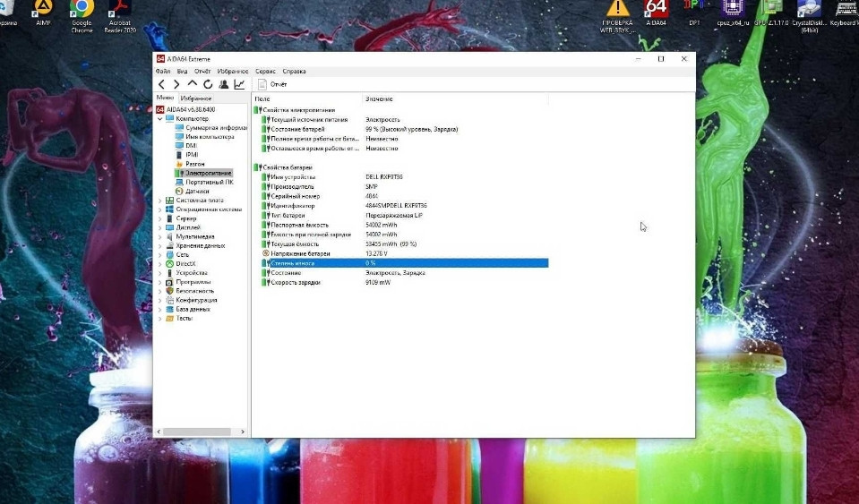The height and width of the screenshot is (504, 859).
Task: Select Датчики in the Компьютер tree
Action: [x=197, y=191]
